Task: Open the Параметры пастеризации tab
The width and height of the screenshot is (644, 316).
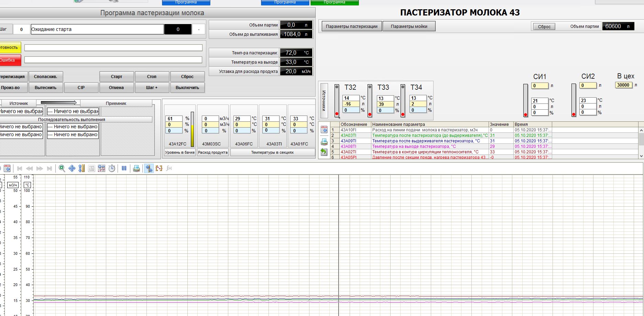Action: pyautogui.click(x=351, y=26)
